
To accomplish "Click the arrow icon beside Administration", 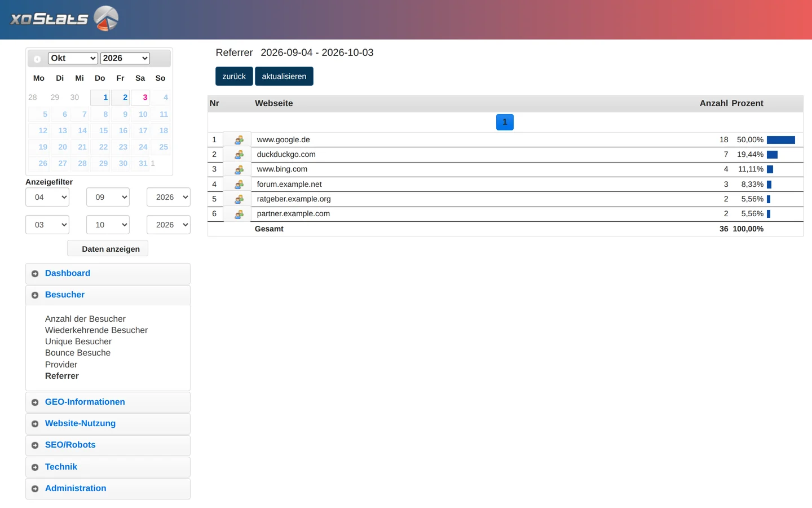I will click(35, 489).
